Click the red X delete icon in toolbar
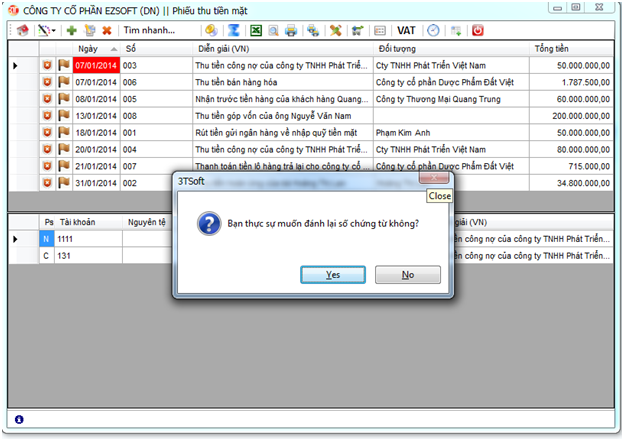Screen dimensions: 622x441 [107, 31]
